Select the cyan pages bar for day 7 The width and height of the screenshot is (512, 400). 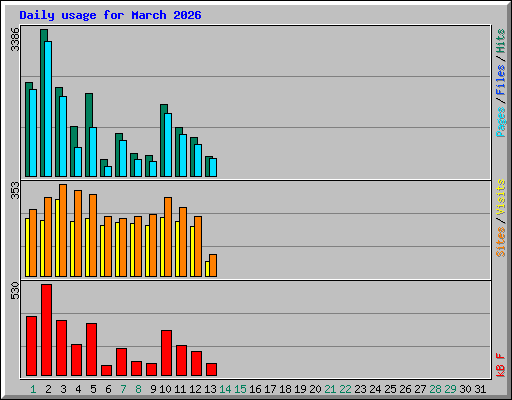point(123,158)
